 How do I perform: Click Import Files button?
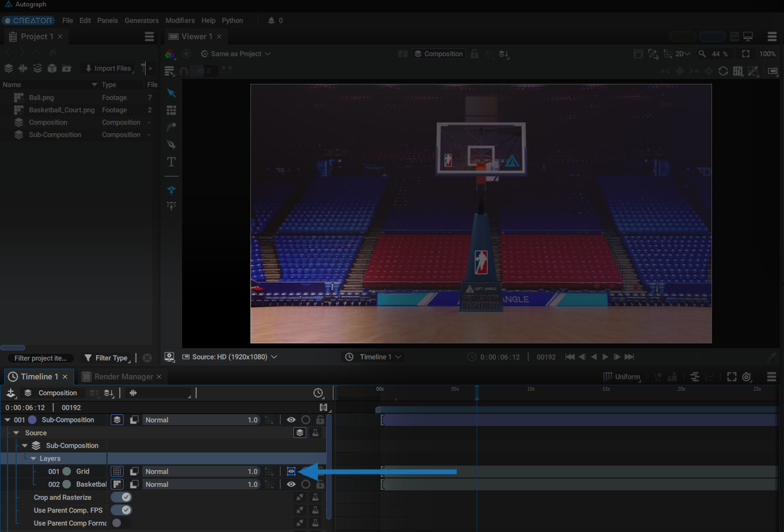coord(109,68)
